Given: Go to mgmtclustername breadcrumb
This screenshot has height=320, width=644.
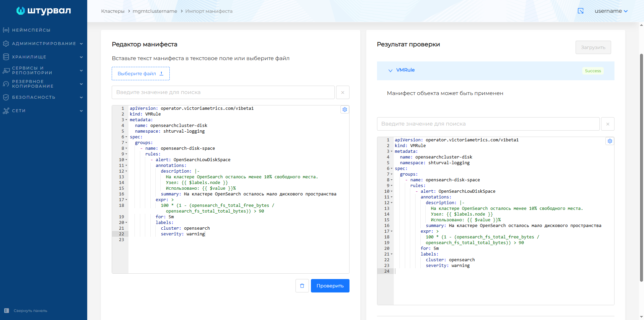Looking at the screenshot, I should (x=155, y=11).
